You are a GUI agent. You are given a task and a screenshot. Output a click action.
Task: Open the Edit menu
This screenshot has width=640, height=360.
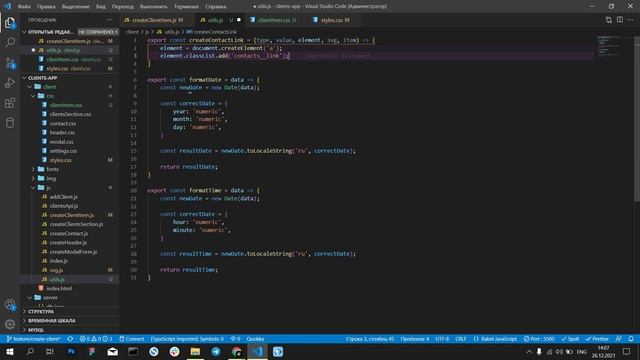tap(46, 6)
